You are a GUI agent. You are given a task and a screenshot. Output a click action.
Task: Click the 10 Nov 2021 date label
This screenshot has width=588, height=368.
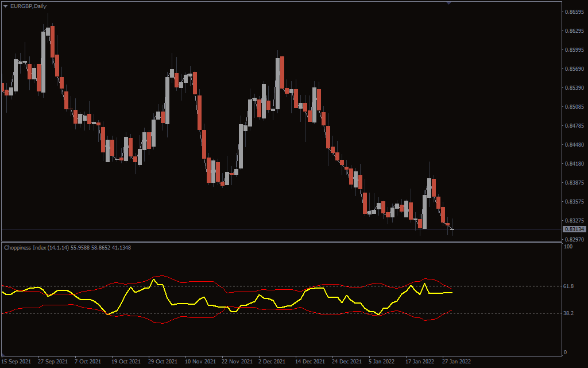point(200,362)
